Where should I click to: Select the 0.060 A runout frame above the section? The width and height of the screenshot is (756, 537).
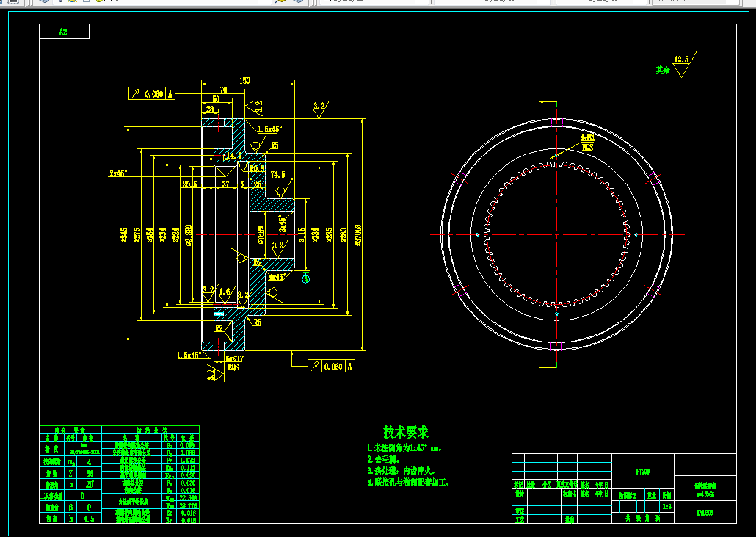(152, 93)
